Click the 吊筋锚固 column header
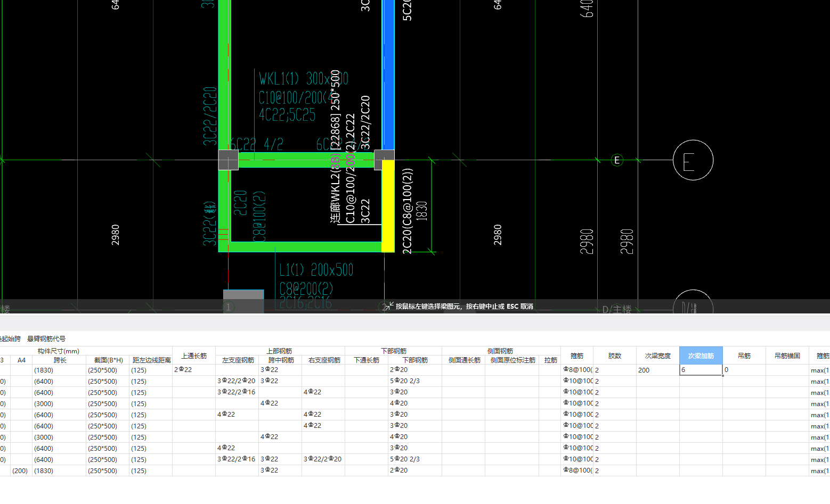 tap(787, 356)
